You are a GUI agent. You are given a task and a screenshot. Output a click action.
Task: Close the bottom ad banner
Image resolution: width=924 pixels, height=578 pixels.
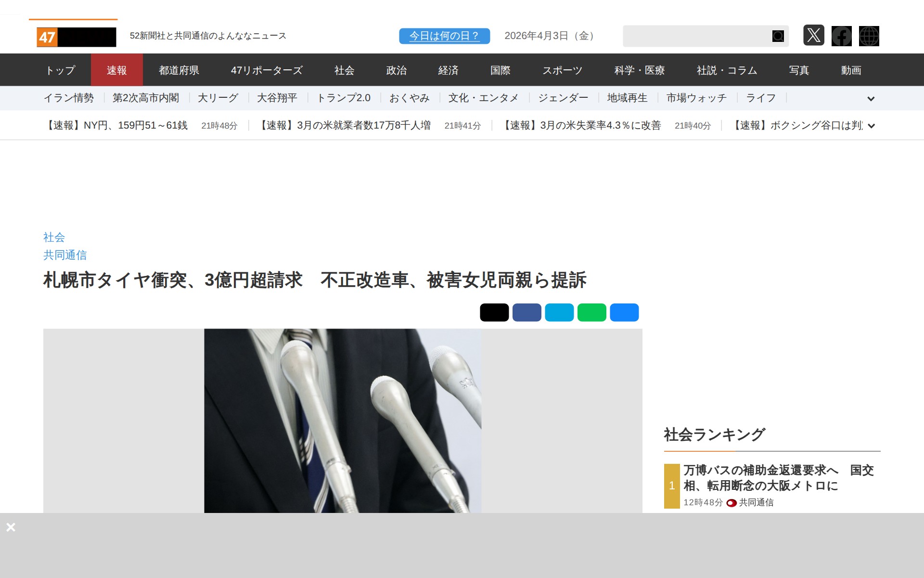pos(11,527)
